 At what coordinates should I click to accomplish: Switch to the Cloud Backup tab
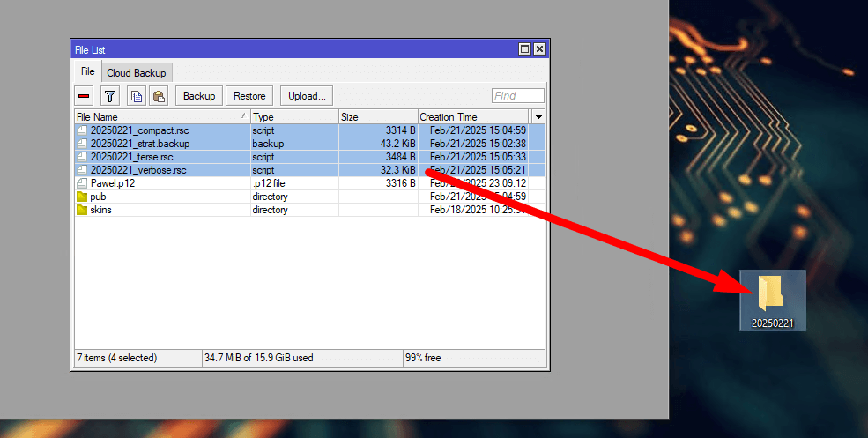[x=137, y=73]
